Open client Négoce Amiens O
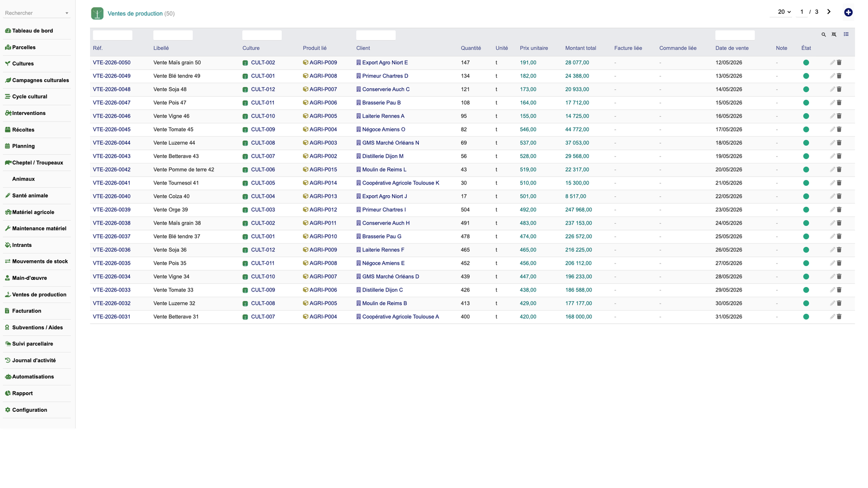The image size is (868, 488). point(384,130)
